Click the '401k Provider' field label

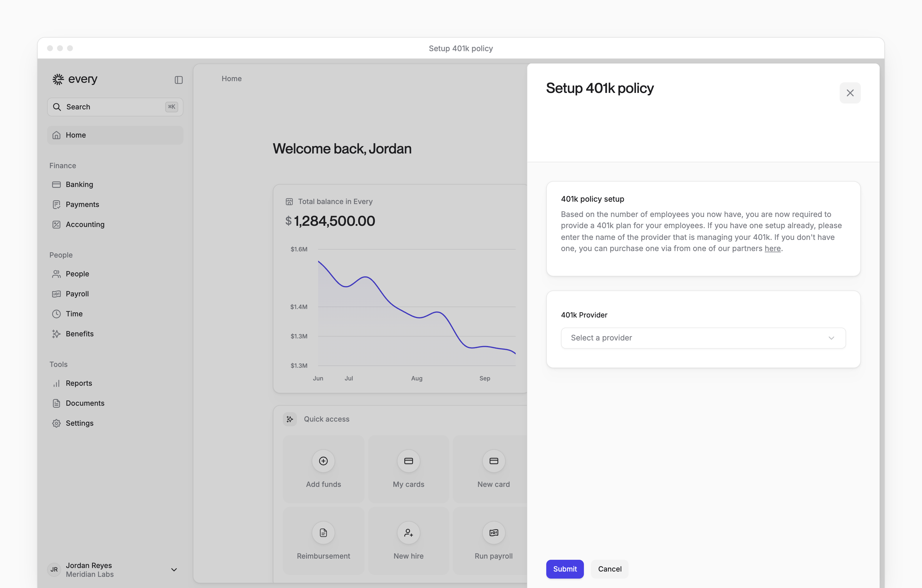coord(584,315)
